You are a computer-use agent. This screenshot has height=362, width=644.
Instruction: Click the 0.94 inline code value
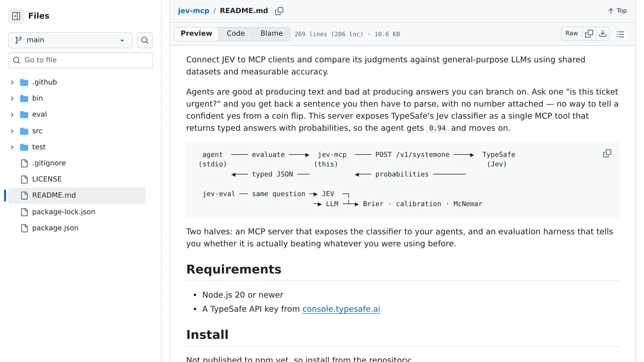click(x=437, y=128)
